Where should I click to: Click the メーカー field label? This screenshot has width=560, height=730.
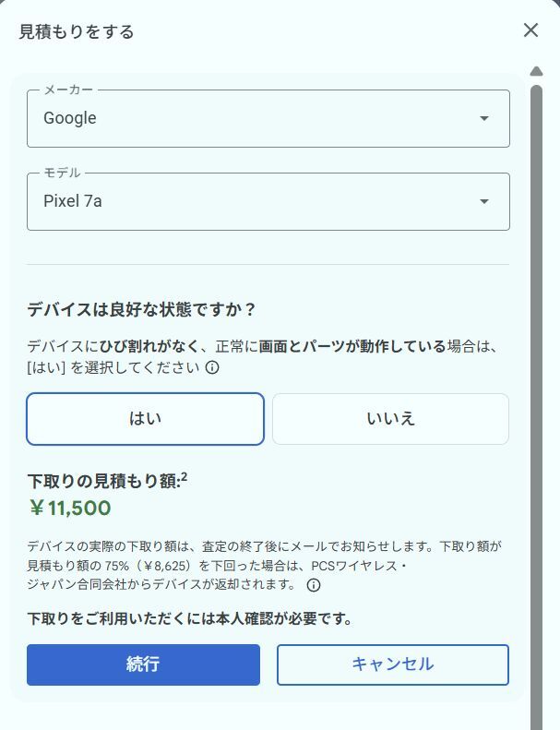[68, 90]
